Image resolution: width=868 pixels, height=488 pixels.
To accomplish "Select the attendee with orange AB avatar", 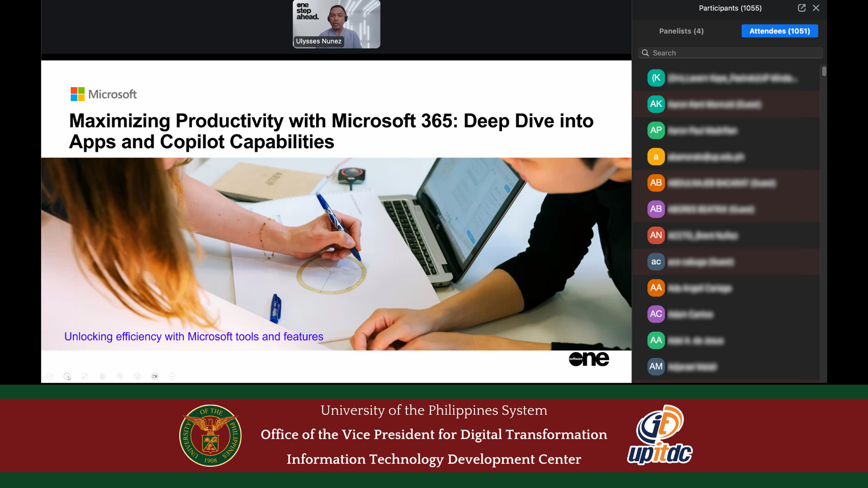I will point(727,183).
